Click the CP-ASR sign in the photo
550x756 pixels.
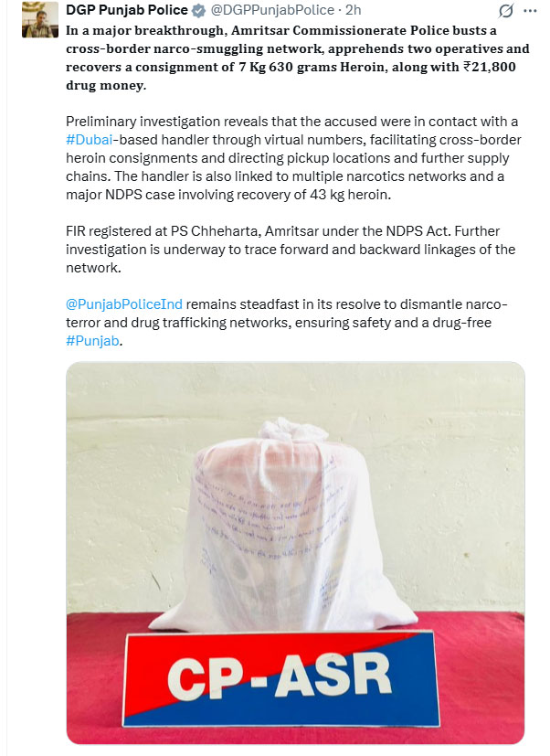click(x=281, y=679)
